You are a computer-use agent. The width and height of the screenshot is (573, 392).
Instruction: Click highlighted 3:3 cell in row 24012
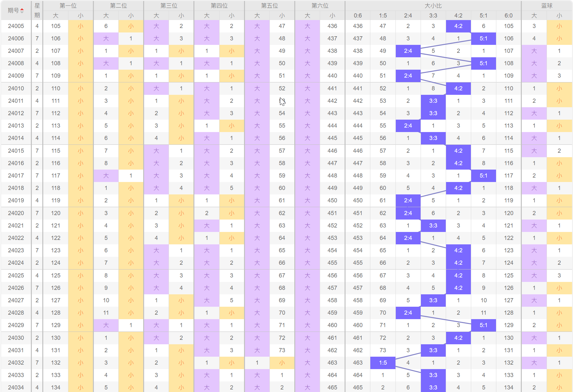pyautogui.click(x=433, y=113)
